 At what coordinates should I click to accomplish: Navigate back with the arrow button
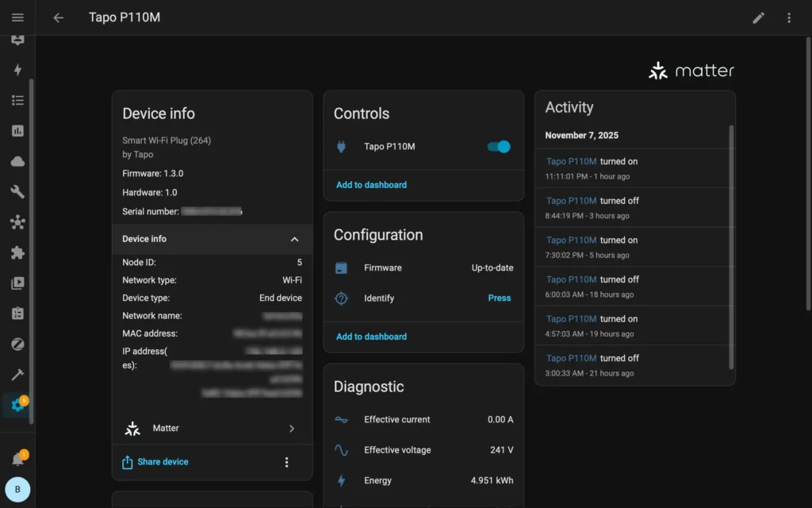(58, 17)
